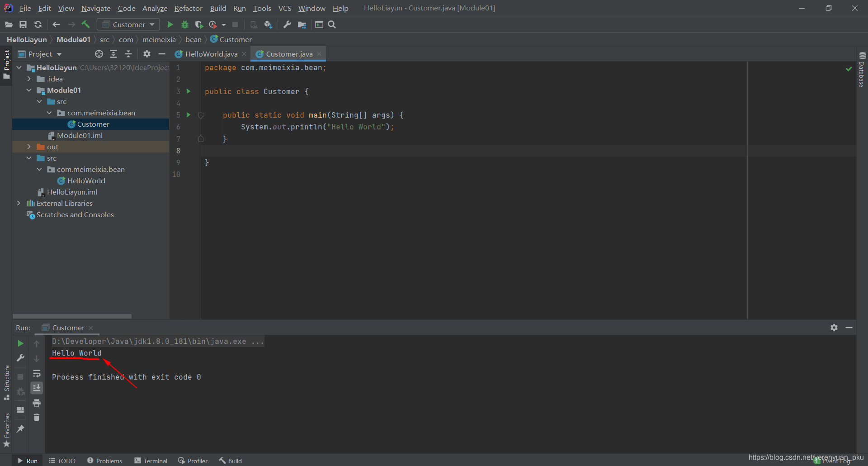Collapse Module01's src folder

(39, 101)
